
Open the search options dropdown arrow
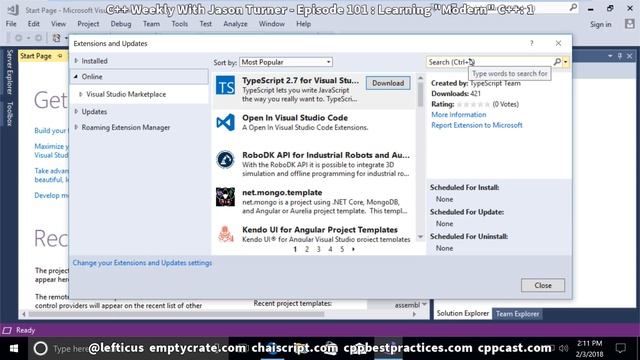(566, 62)
